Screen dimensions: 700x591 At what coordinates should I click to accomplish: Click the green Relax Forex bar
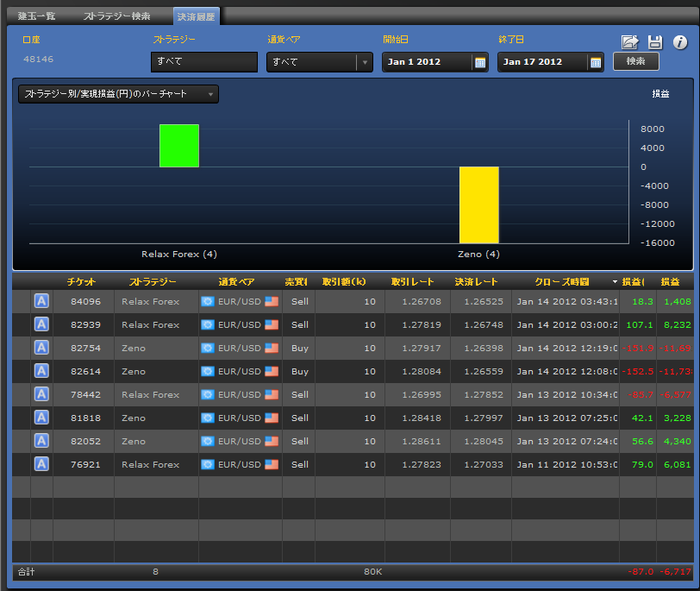179,146
